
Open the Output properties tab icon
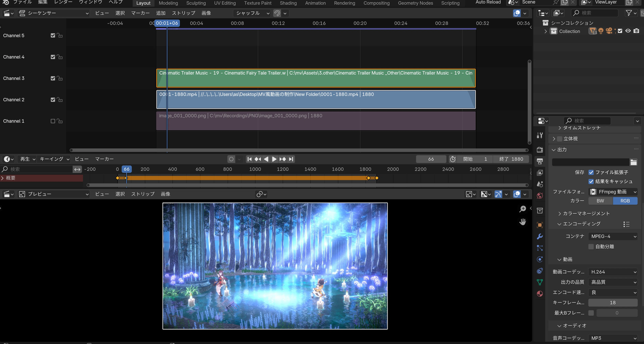tap(540, 161)
